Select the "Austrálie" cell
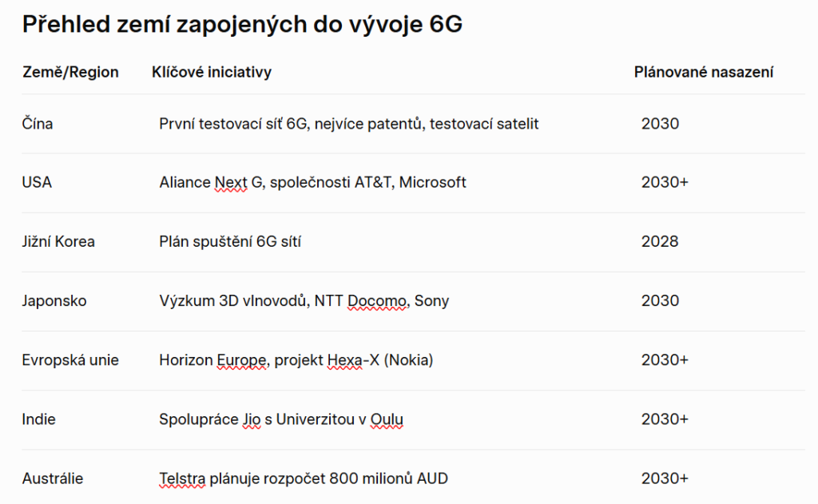The width and height of the screenshot is (818, 504). pos(53,478)
